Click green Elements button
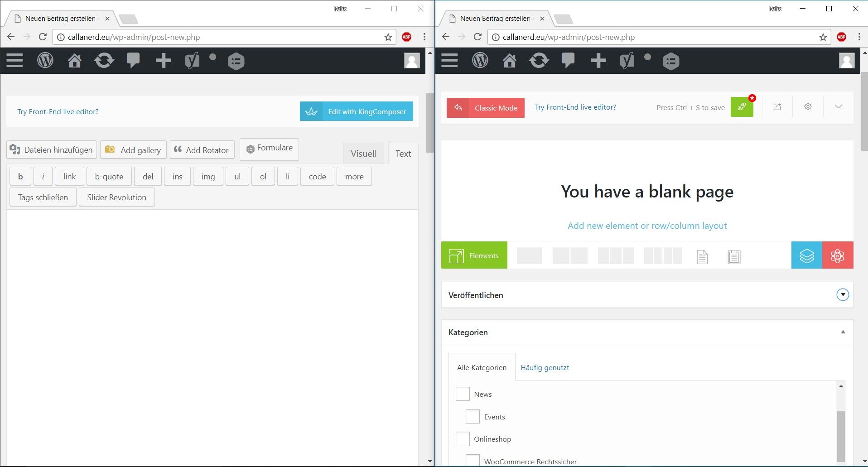868x467 pixels. [474, 255]
